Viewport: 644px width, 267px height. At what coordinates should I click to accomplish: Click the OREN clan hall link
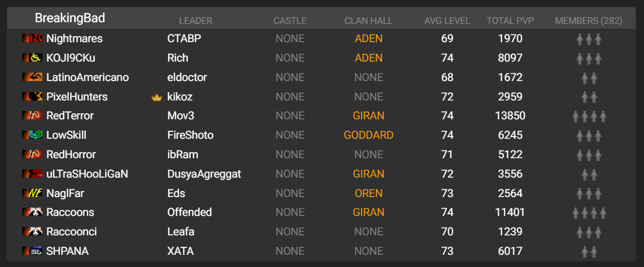coord(369,193)
